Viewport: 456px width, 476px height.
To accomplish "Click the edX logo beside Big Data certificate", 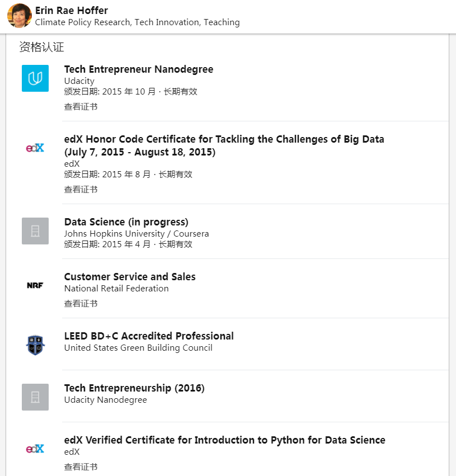I will coord(35,148).
